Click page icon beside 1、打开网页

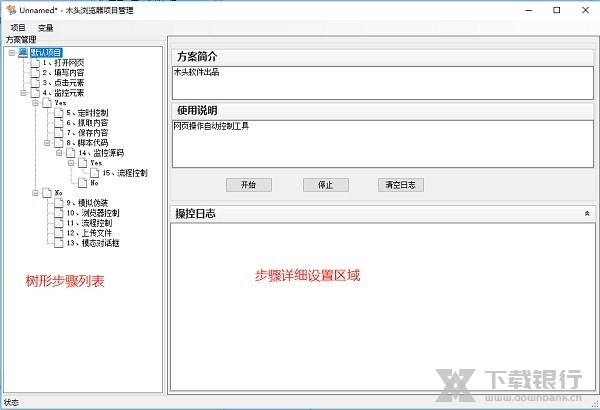click(x=35, y=62)
